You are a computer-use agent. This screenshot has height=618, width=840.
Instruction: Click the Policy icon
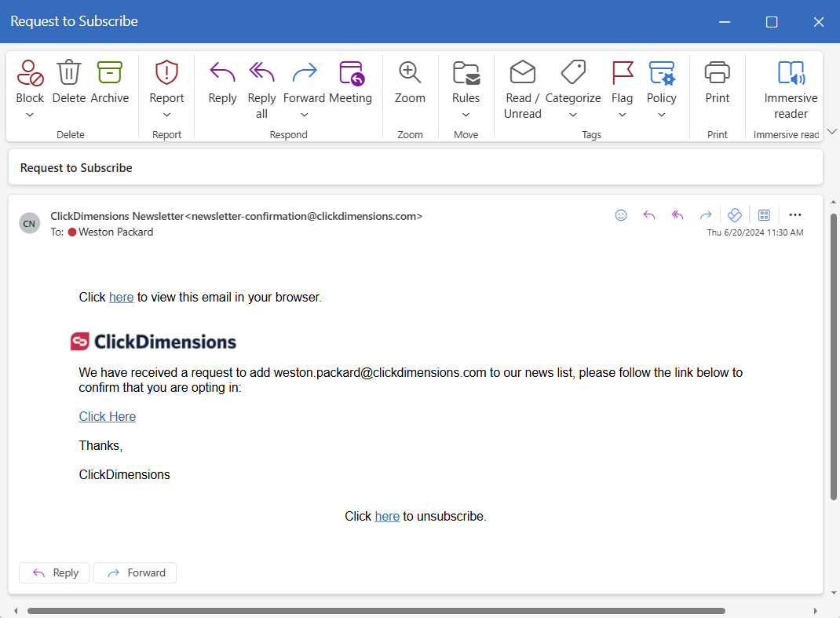click(x=662, y=72)
